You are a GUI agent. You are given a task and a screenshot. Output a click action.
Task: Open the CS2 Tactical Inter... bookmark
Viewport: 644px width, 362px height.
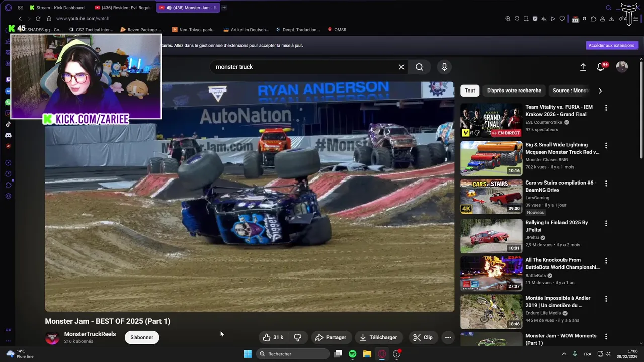tap(91, 30)
